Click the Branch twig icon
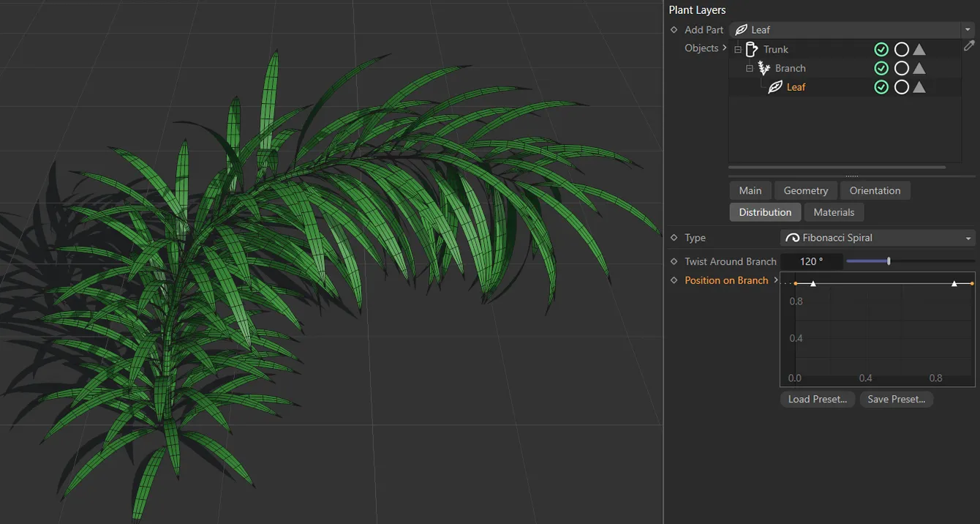The image size is (980, 524). click(764, 67)
